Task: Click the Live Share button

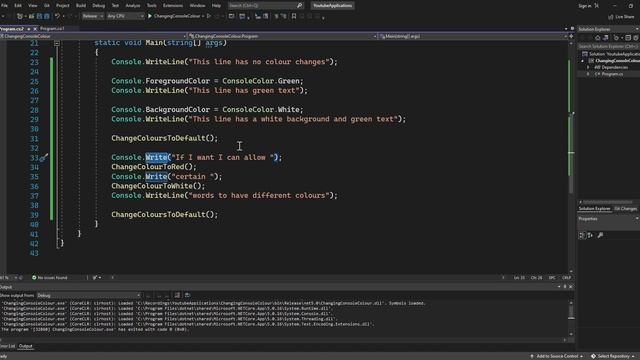Action: [621, 17]
